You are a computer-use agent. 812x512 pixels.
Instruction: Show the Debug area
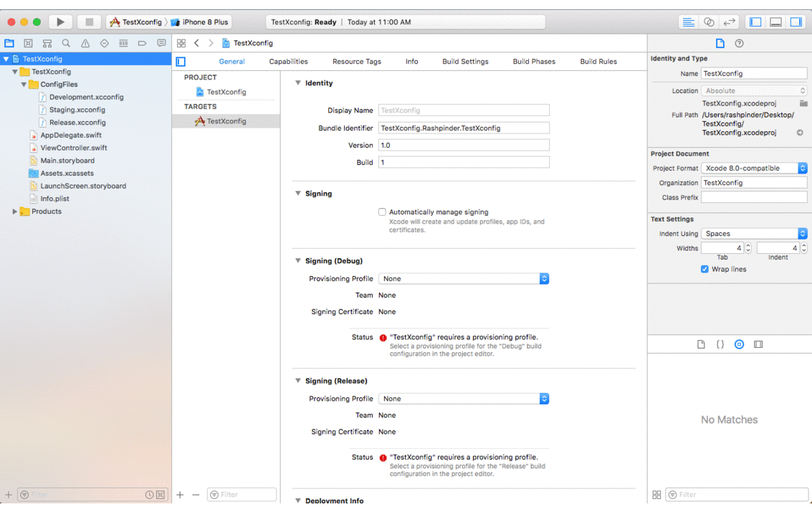click(x=775, y=22)
